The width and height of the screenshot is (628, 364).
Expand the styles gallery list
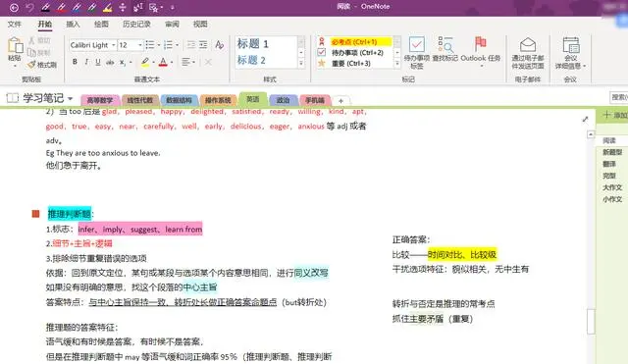[301, 63]
